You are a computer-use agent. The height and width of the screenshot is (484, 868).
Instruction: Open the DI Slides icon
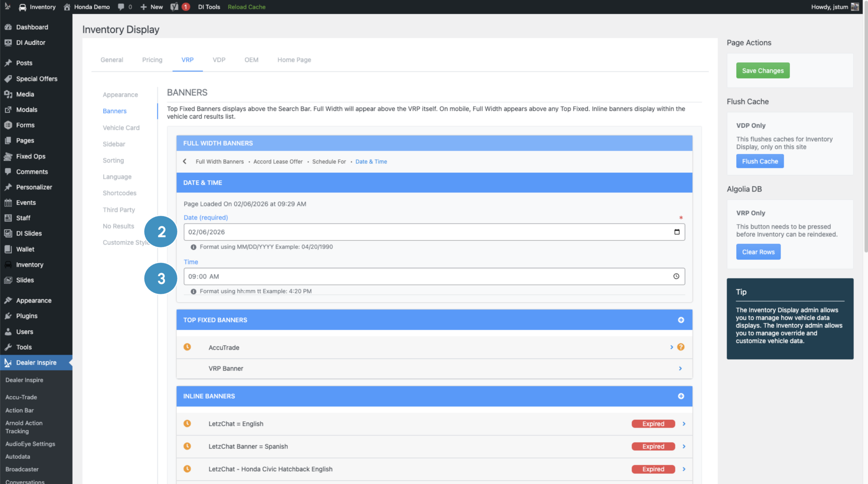coord(8,233)
